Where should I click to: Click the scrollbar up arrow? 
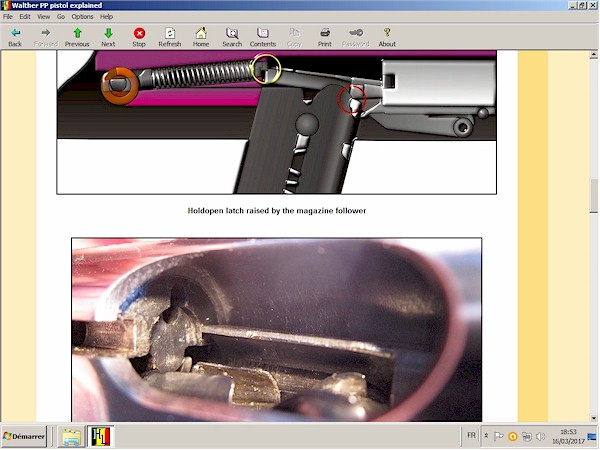pos(593,54)
